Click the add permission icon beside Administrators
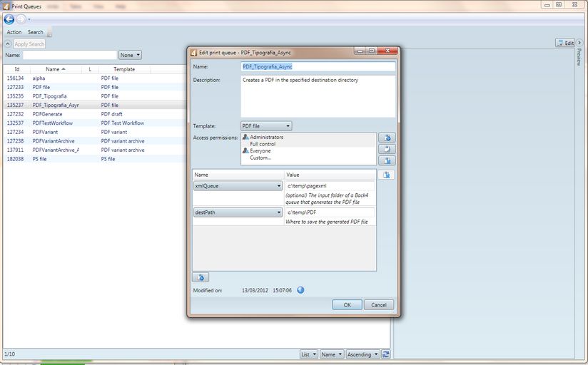 tap(387, 138)
